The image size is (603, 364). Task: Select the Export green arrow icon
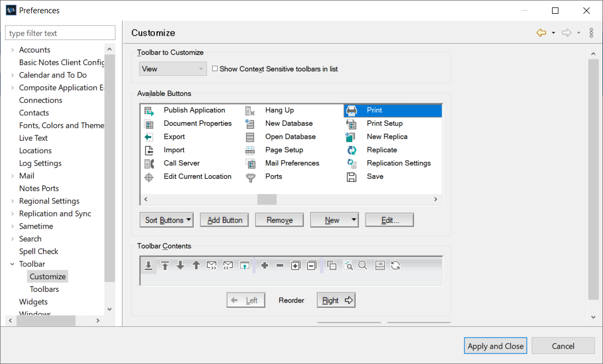[x=149, y=137]
